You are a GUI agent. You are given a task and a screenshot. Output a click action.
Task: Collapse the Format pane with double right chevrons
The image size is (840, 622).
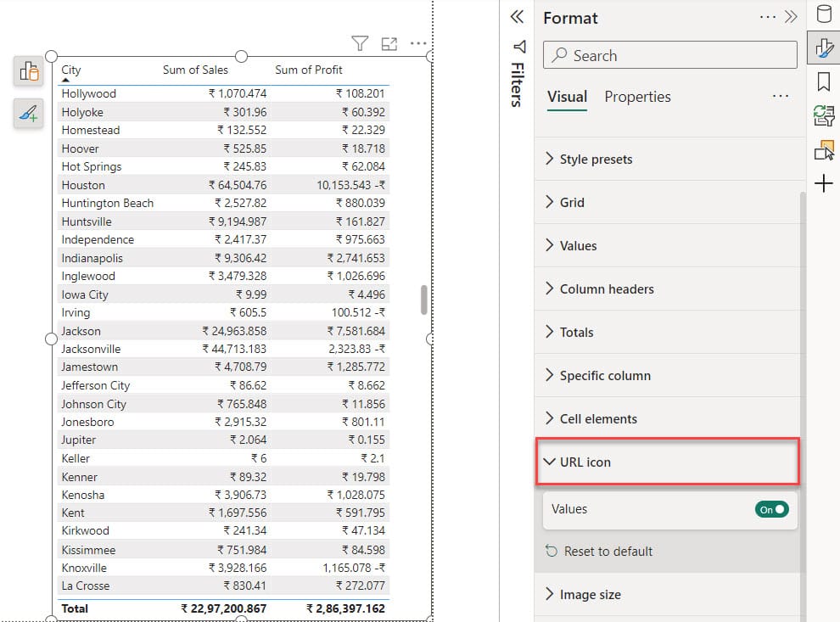coord(792,17)
